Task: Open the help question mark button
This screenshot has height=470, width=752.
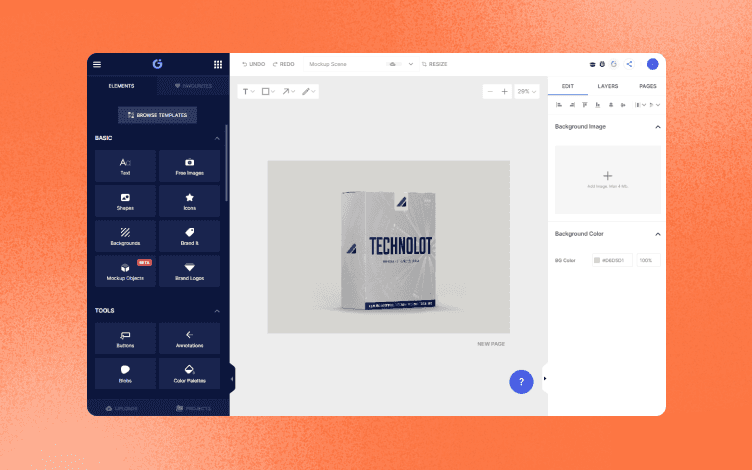Action: click(x=521, y=382)
